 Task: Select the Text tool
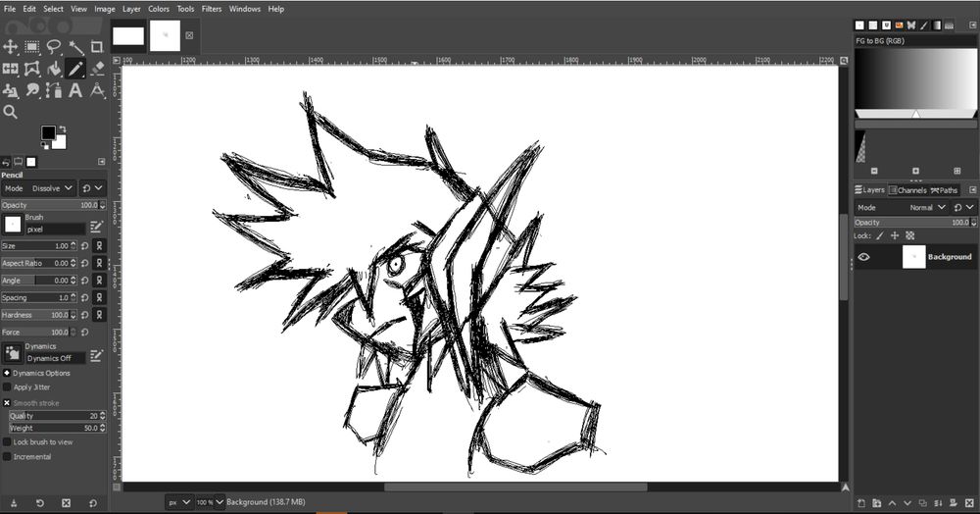pos(75,90)
